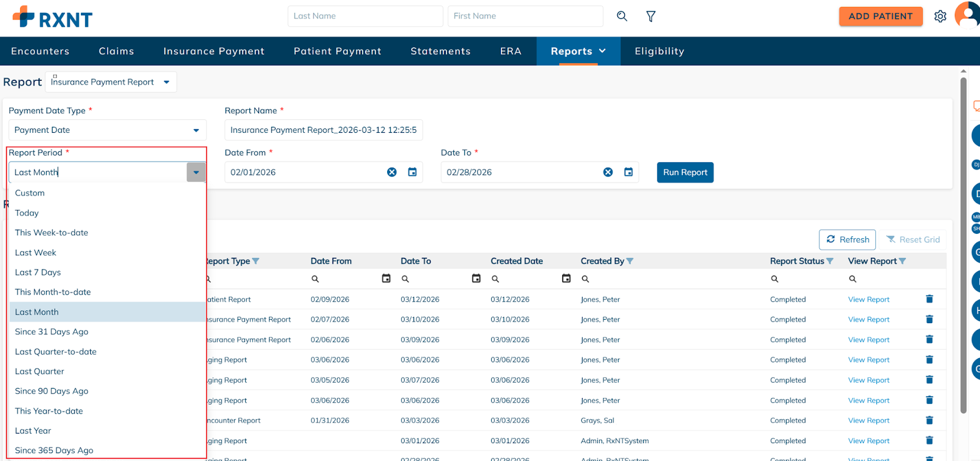Image resolution: width=980 pixels, height=461 pixels.
Task: Click the ADD PATIENT button
Action: (880, 17)
